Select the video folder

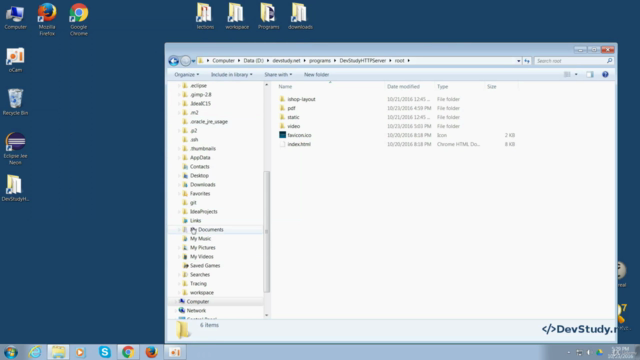click(293, 126)
